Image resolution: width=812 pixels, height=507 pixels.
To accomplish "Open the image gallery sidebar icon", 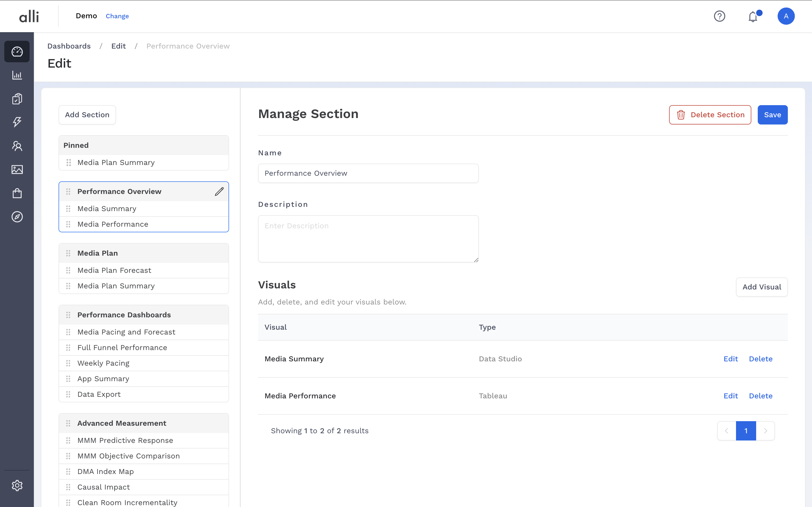I will (x=17, y=170).
